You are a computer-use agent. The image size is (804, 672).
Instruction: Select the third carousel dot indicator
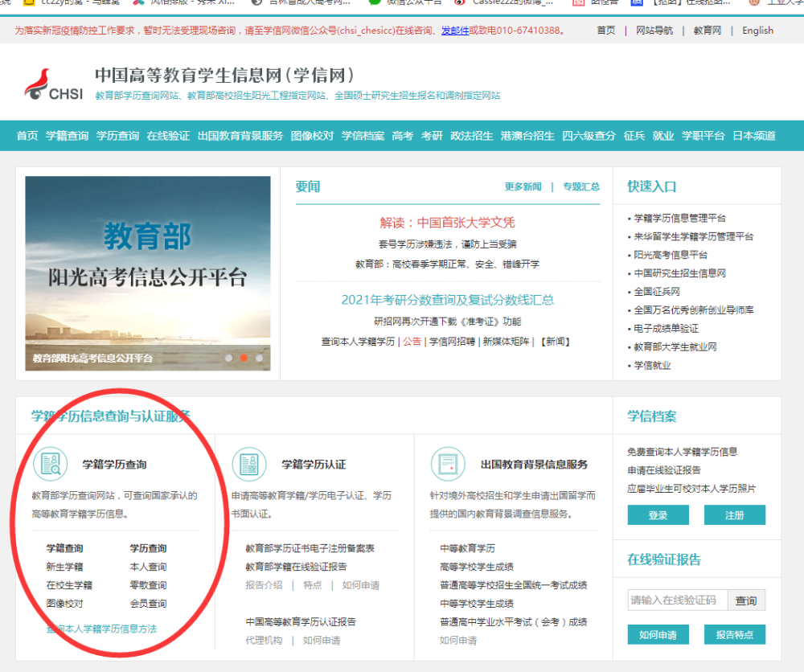click(x=259, y=358)
